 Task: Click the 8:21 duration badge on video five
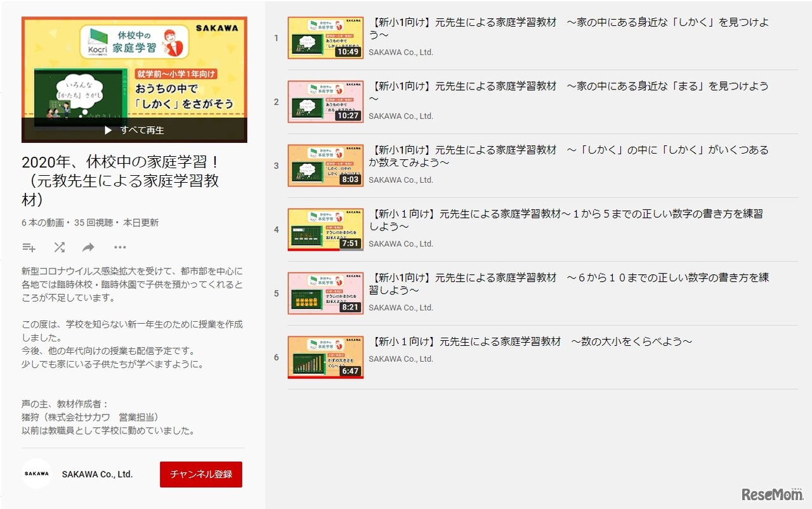point(350,307)
